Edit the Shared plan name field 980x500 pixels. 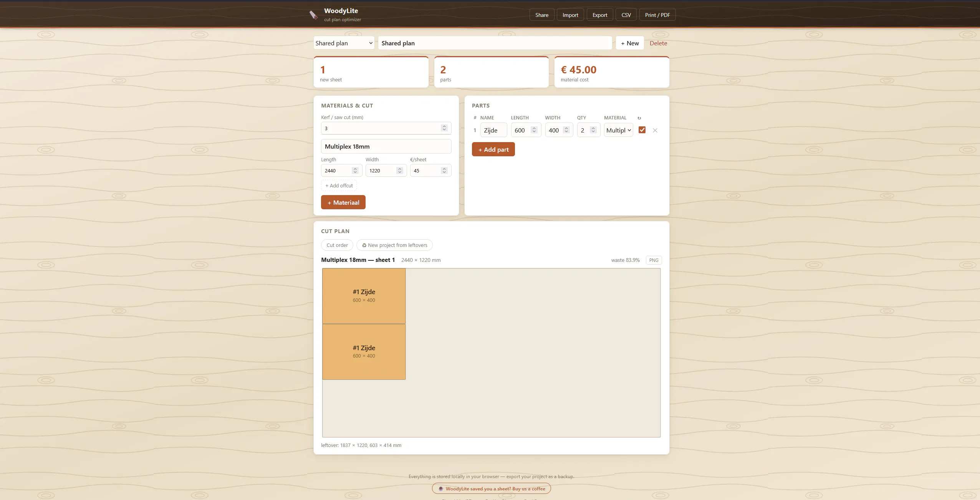[495, 43]
